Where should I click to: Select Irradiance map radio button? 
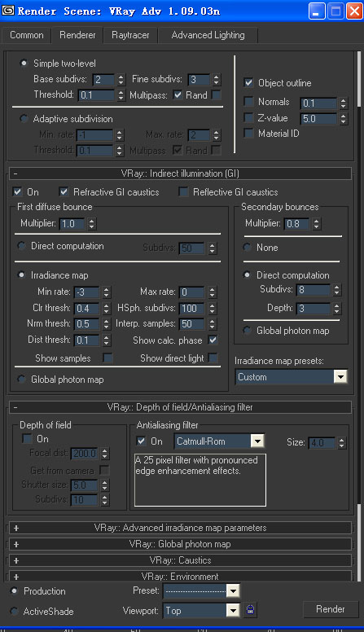[22, 275]
